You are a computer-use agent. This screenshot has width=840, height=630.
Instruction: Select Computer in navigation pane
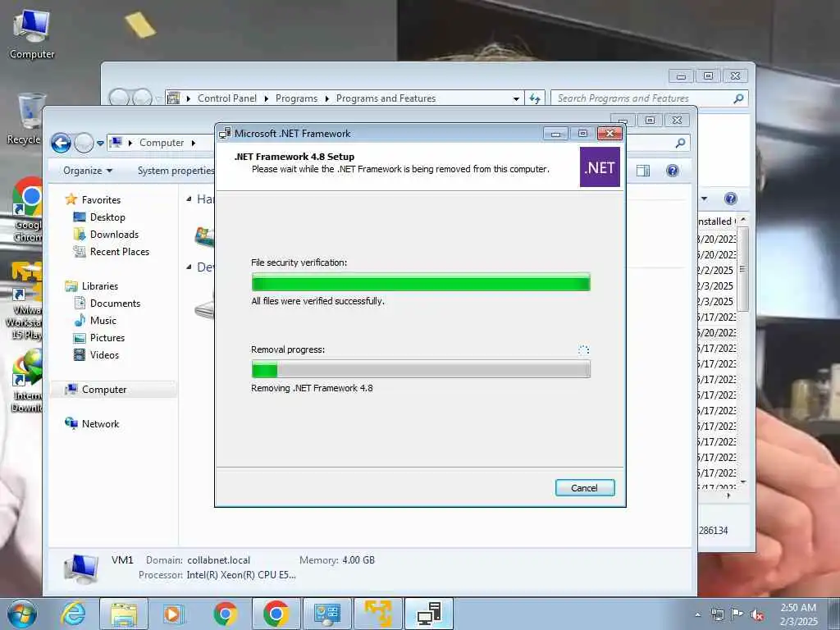coord(103,390)
